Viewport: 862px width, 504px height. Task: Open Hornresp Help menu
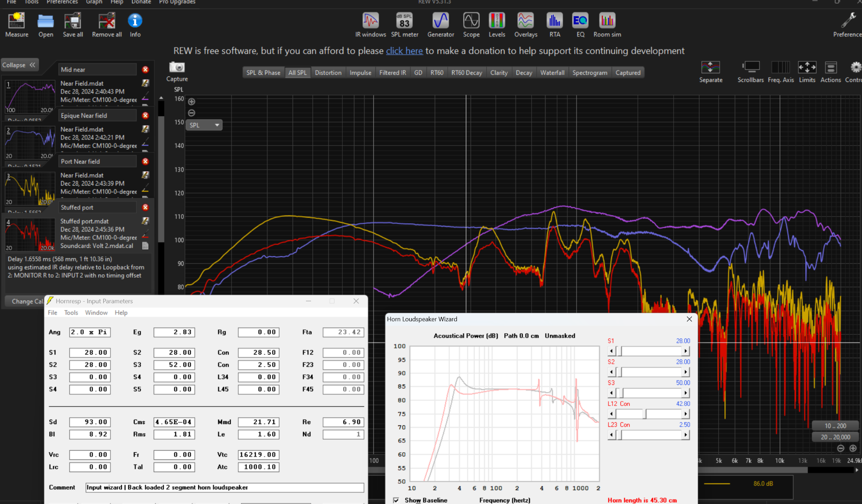pyautogui.click(x=121, y=313)
